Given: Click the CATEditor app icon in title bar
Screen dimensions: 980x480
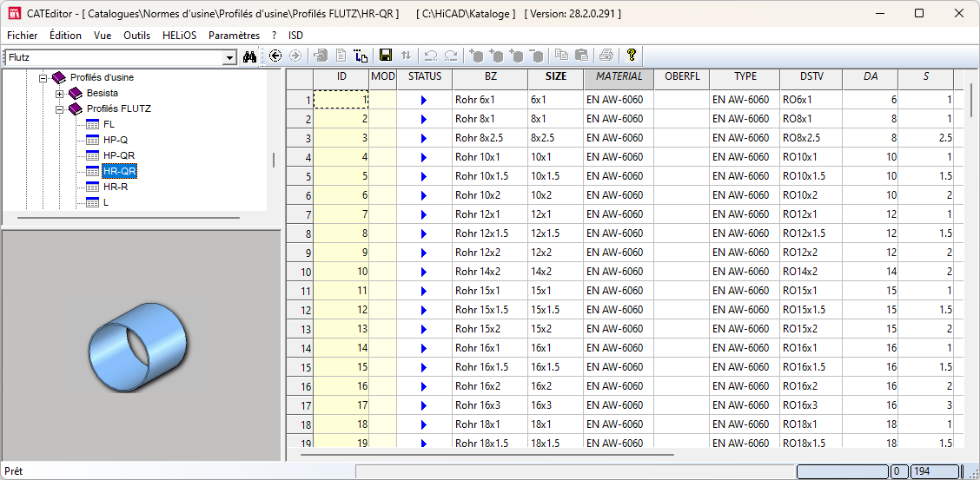Looking at the screenshot, I should pyautogui.click(x=15, y=13).
